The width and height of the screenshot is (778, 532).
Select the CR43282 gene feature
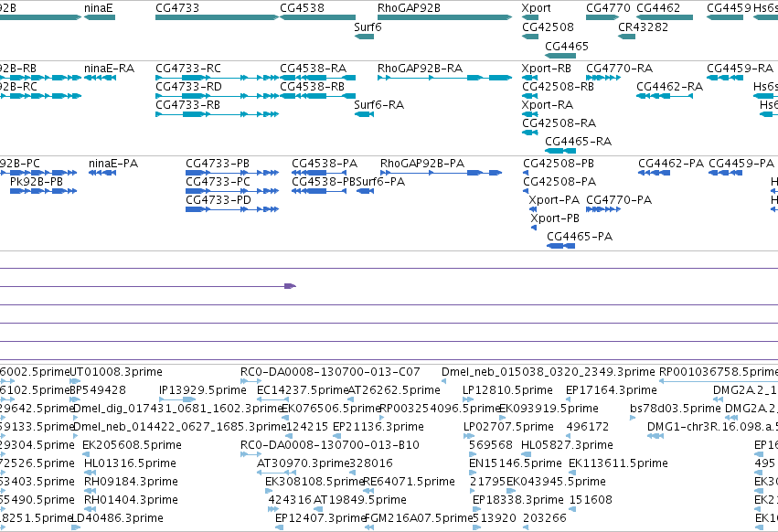(x=626, y=37)
